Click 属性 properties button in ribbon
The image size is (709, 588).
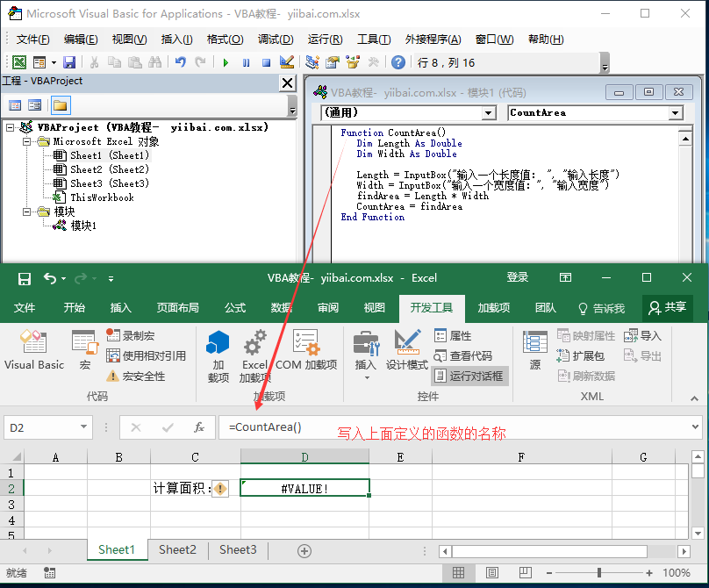(453, 335)
